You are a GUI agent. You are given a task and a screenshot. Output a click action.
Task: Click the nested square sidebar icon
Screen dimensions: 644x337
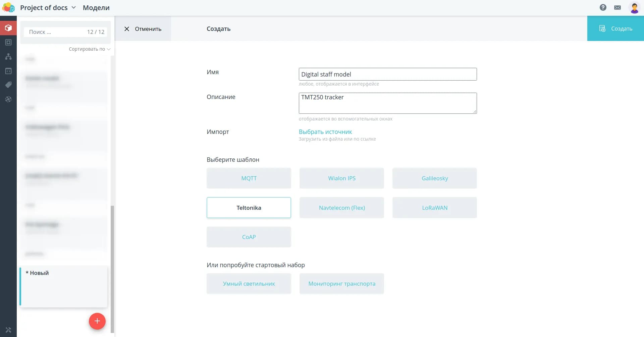[x=8, y=42]
